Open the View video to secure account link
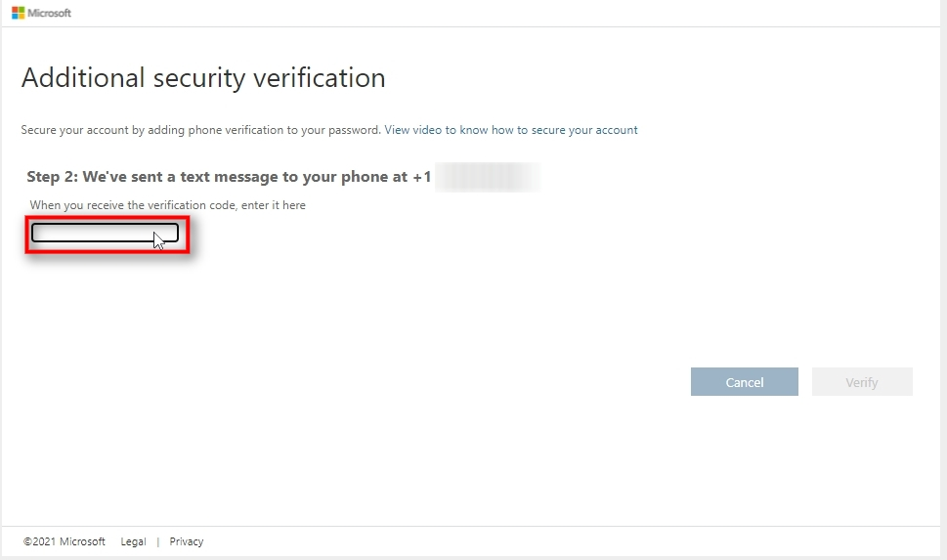 tap(511, 129)
